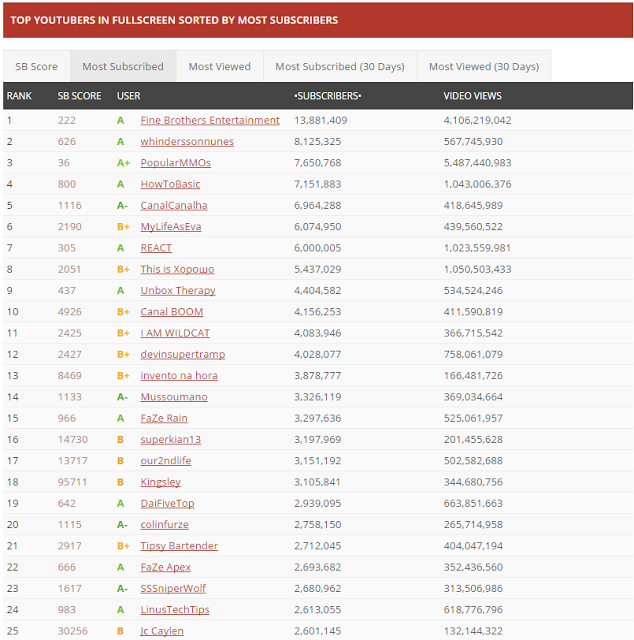
Task: Open FaZe Apex channel link
Action: tap(165, 567)
